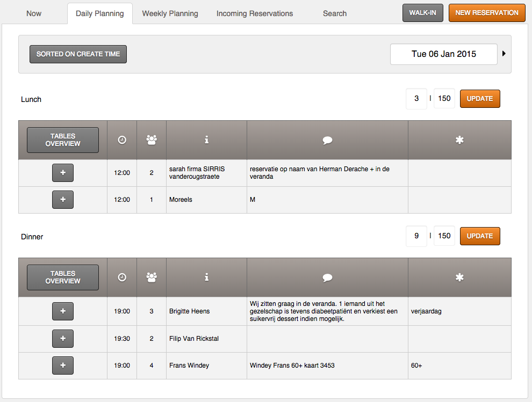Click the comment bubble icon in Dinner header
532x402 pixels.
pyautogui.click(x=327, y=277)
